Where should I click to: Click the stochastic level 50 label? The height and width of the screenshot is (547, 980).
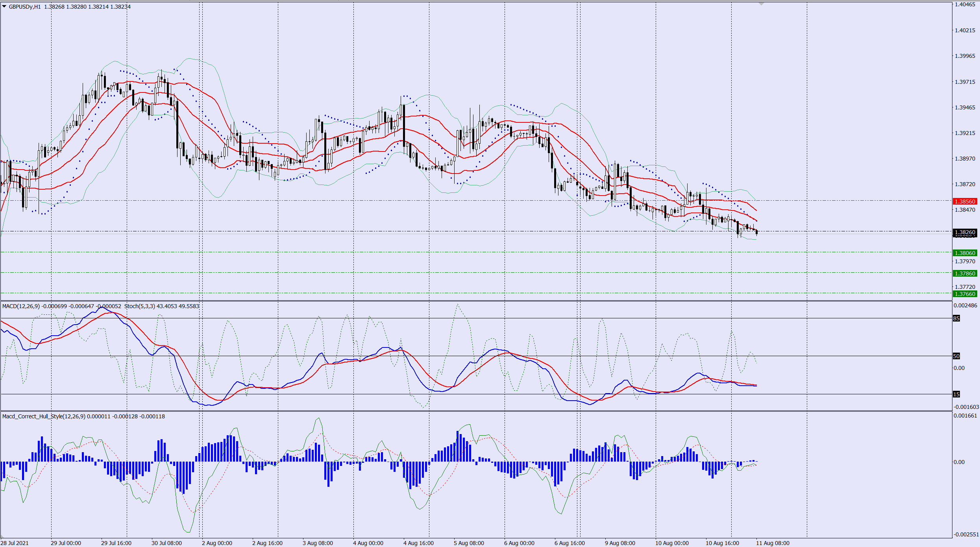click(956, 356)
